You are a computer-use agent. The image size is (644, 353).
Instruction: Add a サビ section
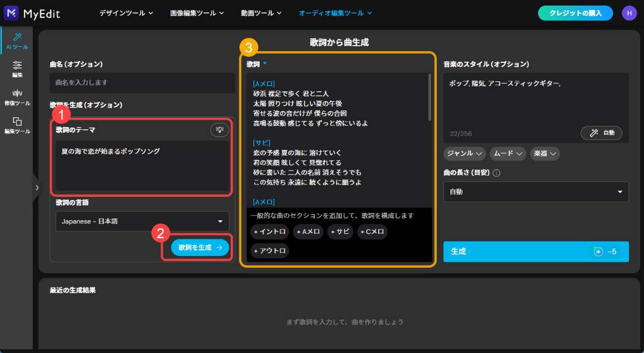point(340,232)
